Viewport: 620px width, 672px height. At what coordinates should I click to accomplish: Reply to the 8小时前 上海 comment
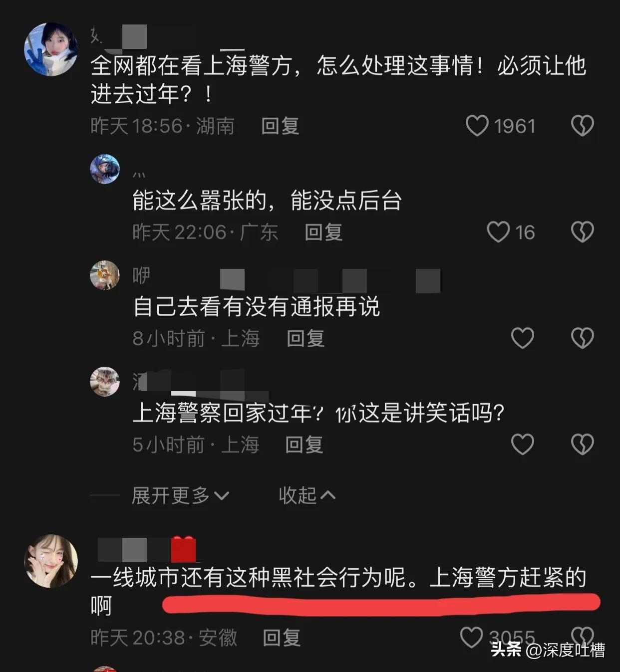pyautogui.click(x=306, y=338)
